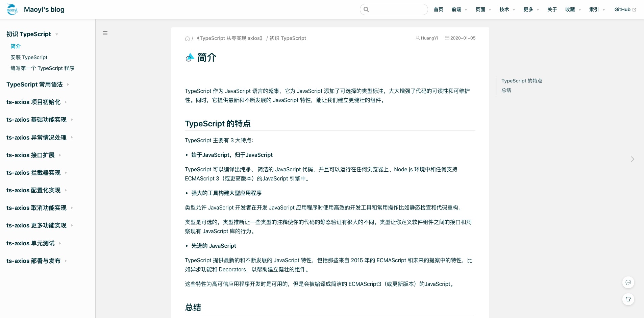Screen dimensions: 644x318
Task: Open the 首页 nav item
Action: pos(438,9)
